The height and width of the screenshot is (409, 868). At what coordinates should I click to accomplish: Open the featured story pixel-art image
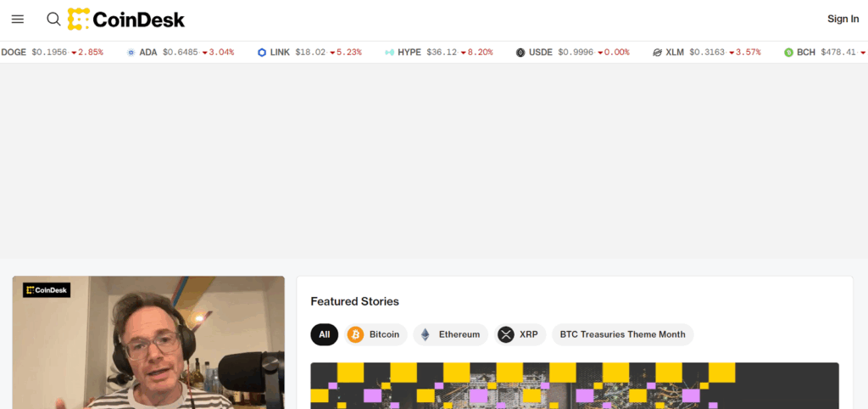pyautogui.click(x=575, y=386)
